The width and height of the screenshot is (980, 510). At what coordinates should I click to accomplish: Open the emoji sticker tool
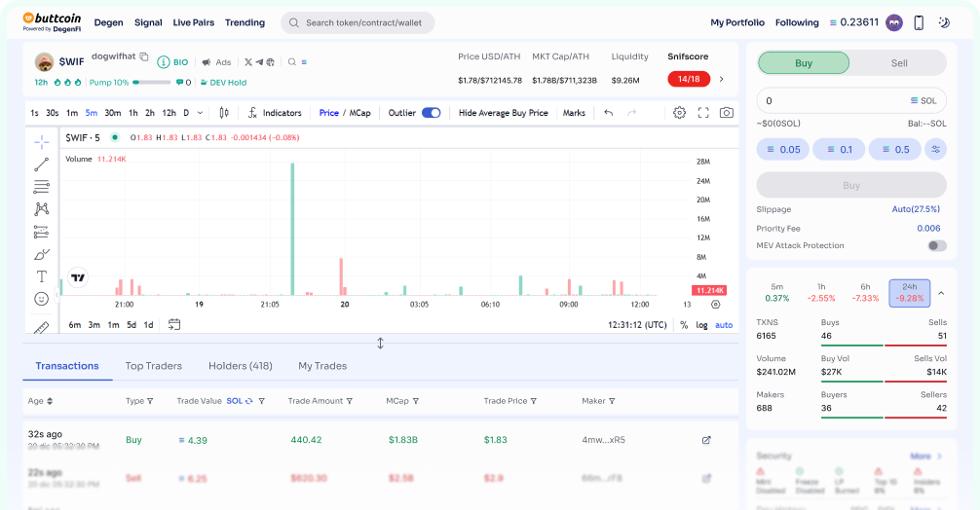coord(41,299)
